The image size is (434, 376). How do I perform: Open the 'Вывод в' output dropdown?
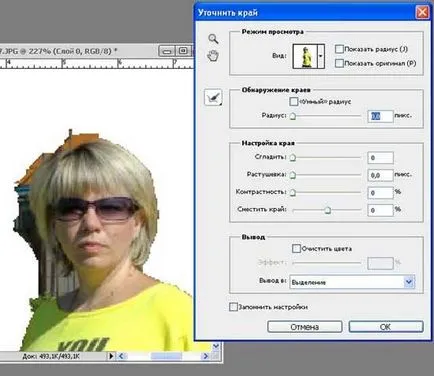pos(409,282)
